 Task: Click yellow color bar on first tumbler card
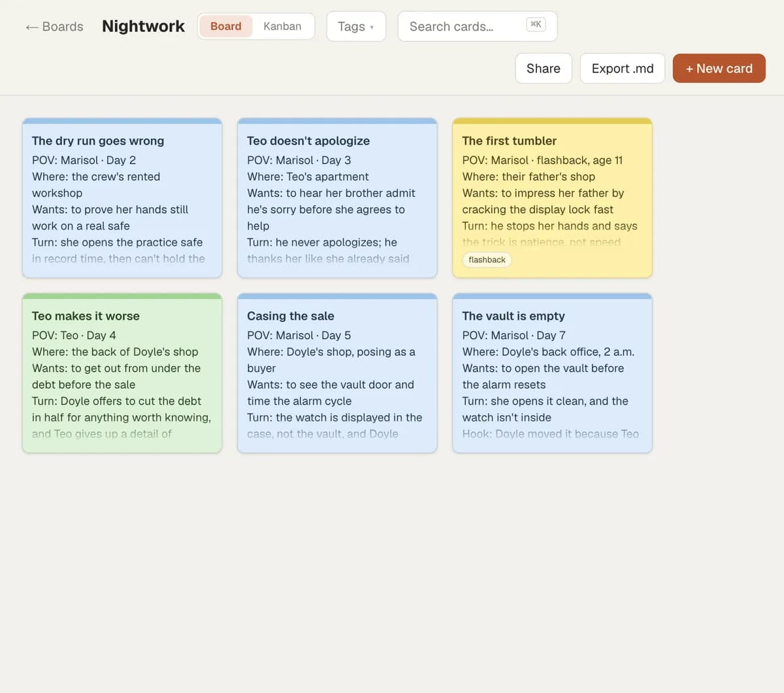[x=552, y=121]
